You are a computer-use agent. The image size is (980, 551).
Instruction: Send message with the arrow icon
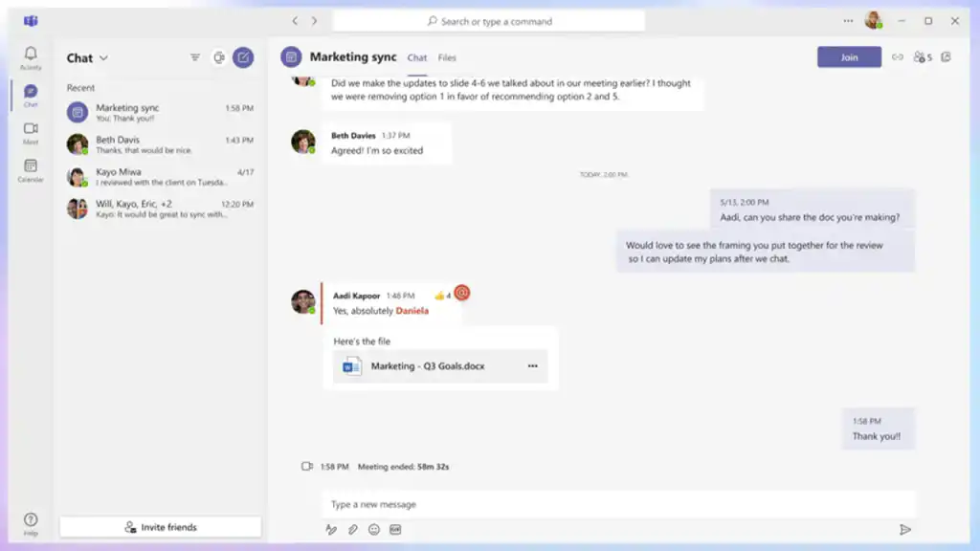[x=904, y=530]
